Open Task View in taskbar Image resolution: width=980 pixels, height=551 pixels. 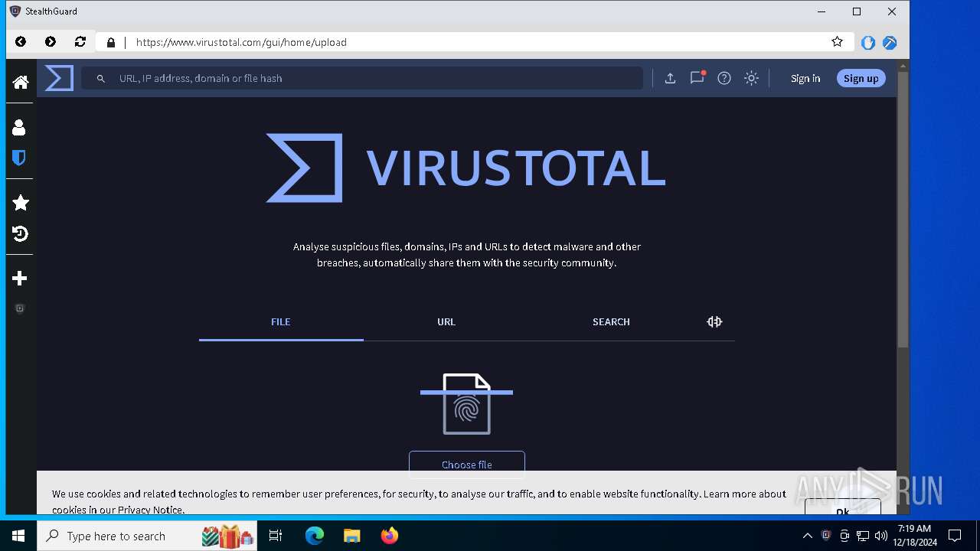click(276, 536)
